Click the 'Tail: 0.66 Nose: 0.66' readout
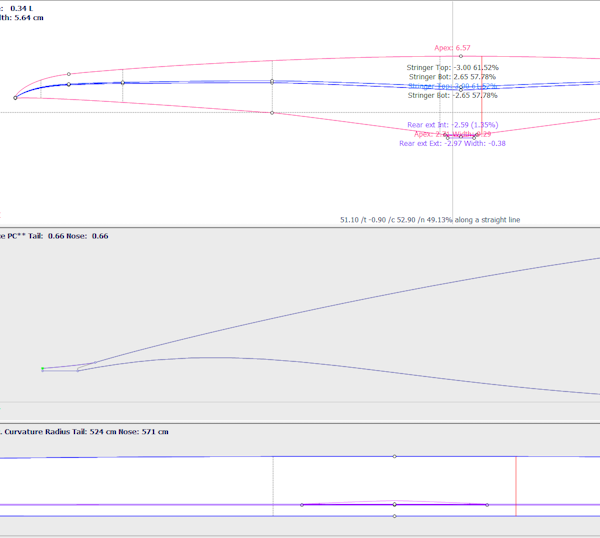 tap(68, 236)
